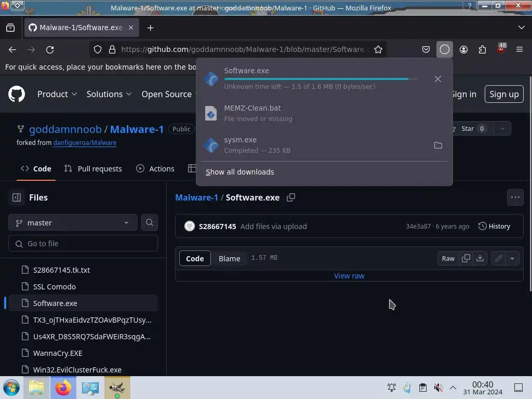Click the Firefox back arrow

click(x=12, y=49)
